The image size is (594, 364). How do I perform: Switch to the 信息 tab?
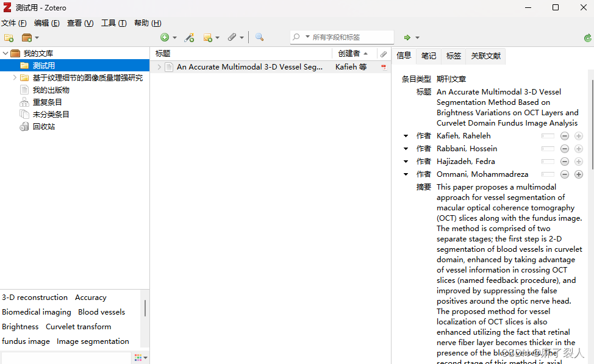click(404, 55)
